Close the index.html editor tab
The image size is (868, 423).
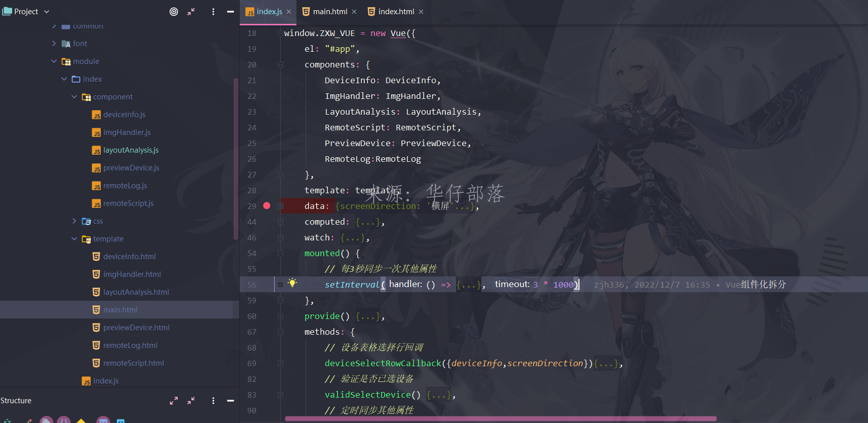tap(421, 12)
